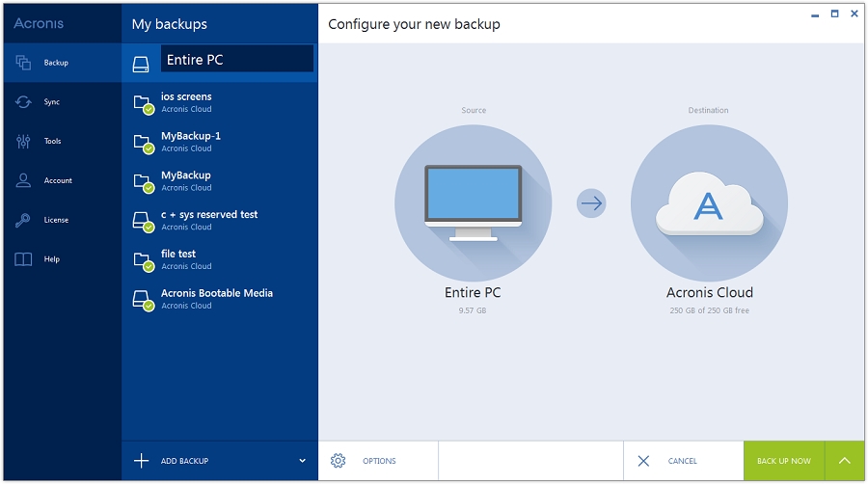Viewport: 868px width, 484px height.
Task: Click the Source caption
Action: (x=474, y=110)
